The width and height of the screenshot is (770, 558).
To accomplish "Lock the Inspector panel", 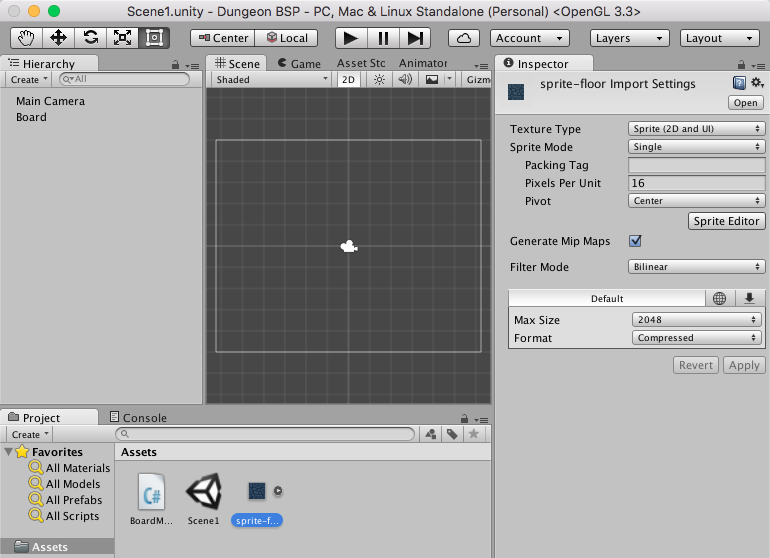I will 742,65.
